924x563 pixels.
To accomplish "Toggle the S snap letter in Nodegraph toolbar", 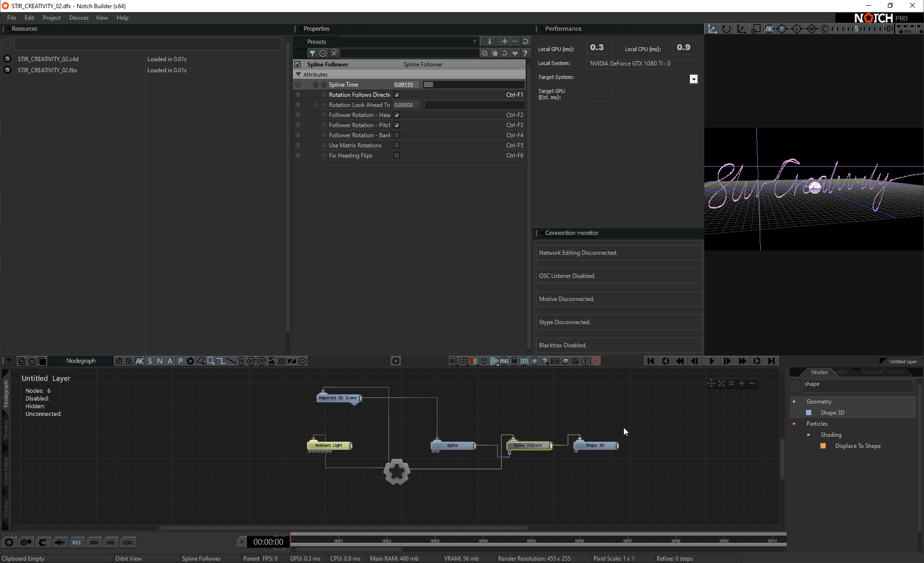I will 150,361.
